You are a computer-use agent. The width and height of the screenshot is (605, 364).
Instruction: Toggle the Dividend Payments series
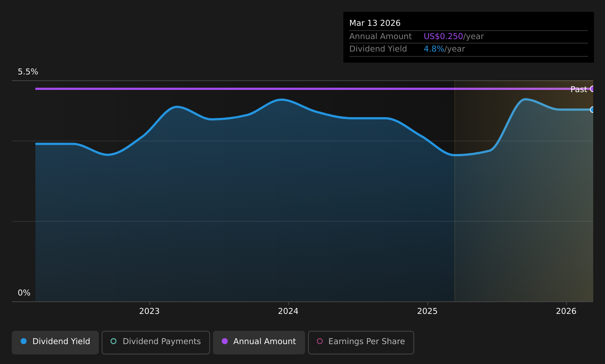pos(156,342)
